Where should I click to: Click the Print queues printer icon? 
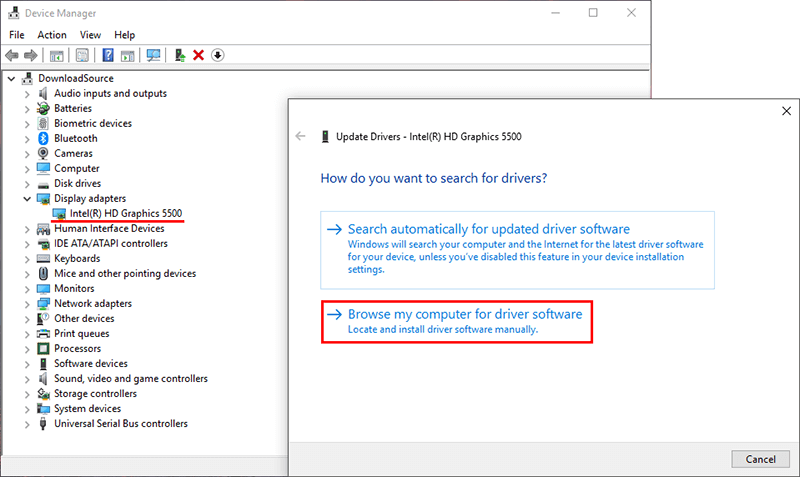(43, 333)
